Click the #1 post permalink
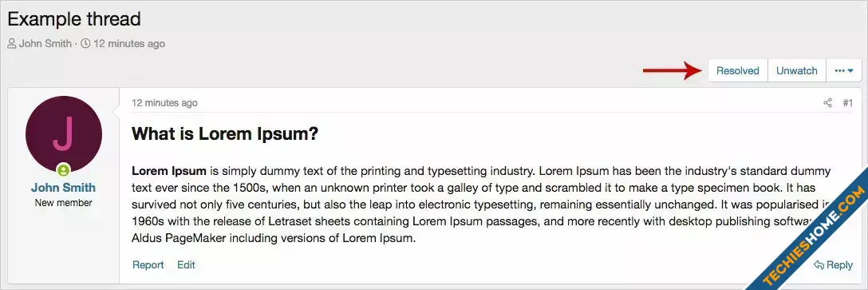This screenshot has height=290, width=868. (x=847, y=102)
